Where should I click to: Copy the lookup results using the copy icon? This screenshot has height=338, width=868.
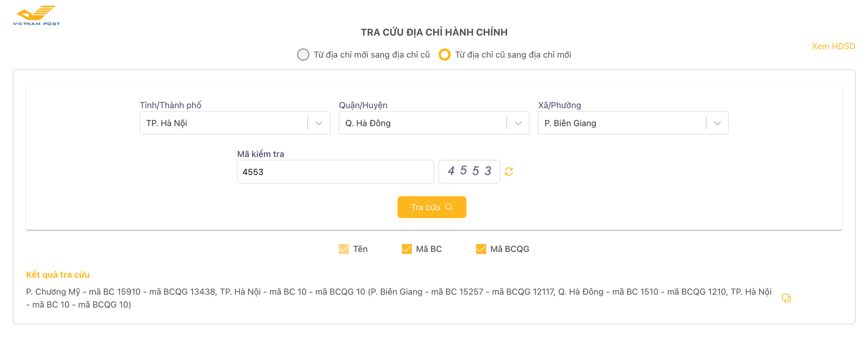[x=787, y=298]
